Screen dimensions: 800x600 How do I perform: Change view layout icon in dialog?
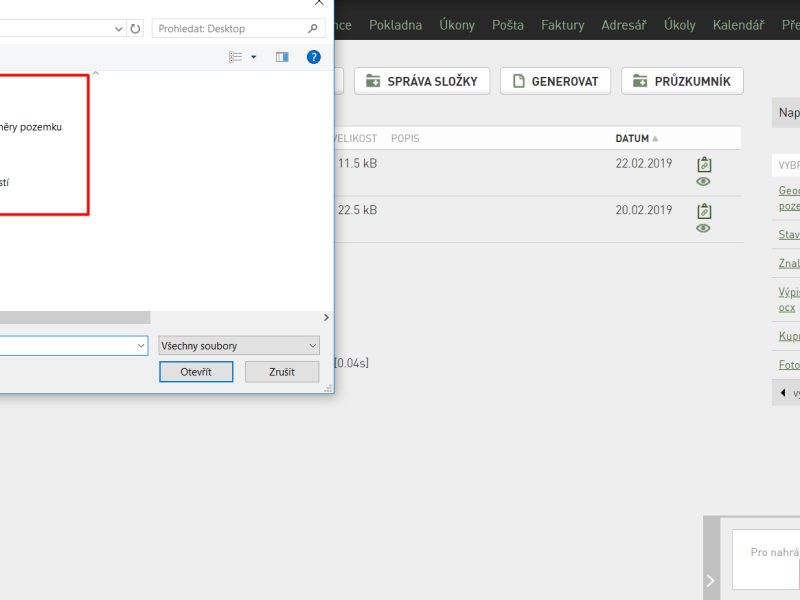point(235,57)
